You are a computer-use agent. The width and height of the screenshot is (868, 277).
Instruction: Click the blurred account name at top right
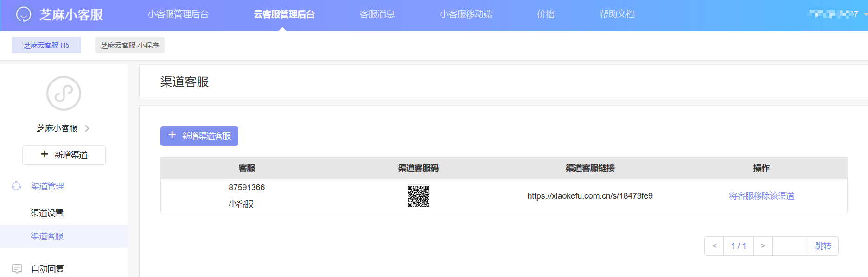coord(832,14)
